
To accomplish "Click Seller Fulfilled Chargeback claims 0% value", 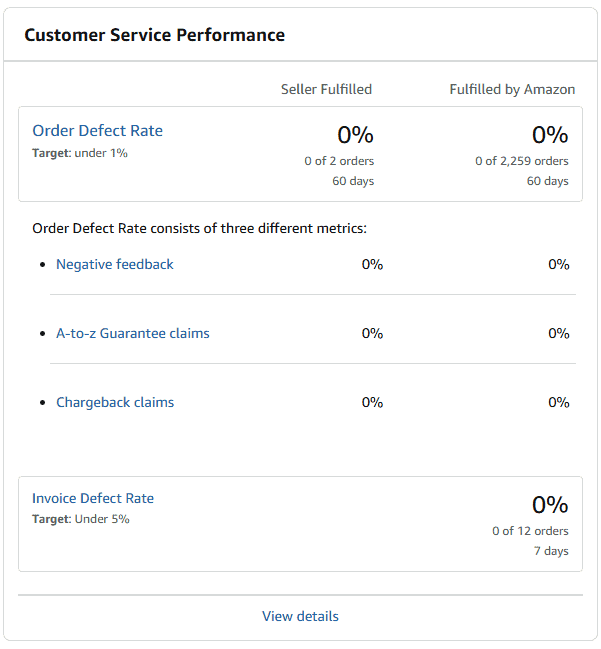I will tap(372, 402).
